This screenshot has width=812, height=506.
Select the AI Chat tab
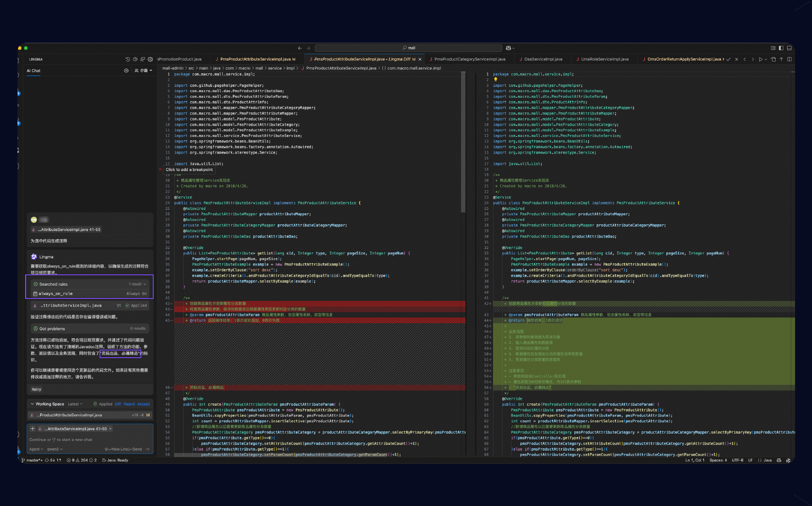pos(34,71)
